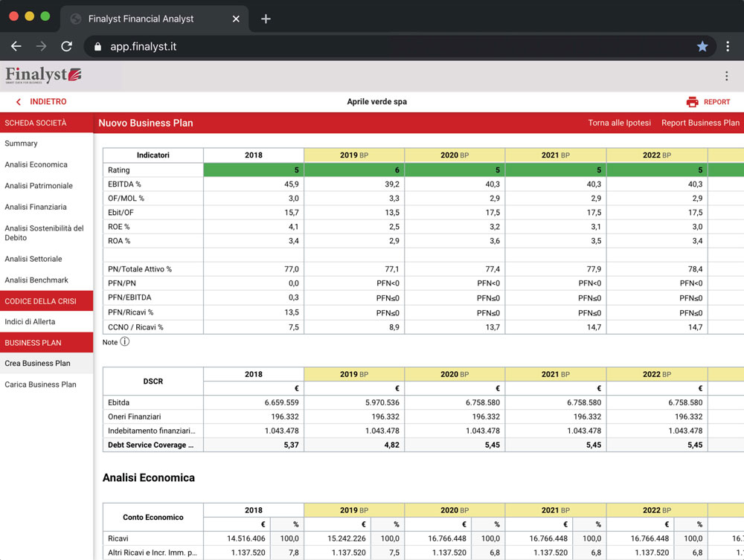Open the Finalyst app kebab menu
This screenshot has width=744, height=560.
pyautogui.click(x=726, y=76)
